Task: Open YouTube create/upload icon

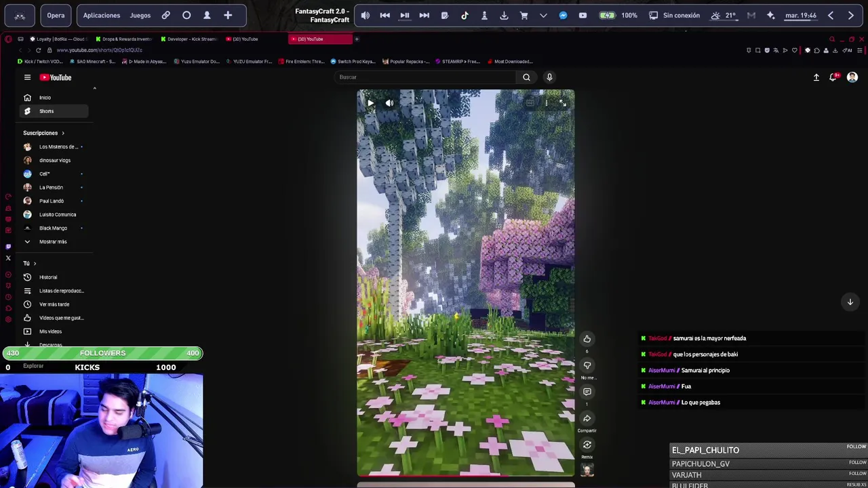Action: tap(816, 77)
